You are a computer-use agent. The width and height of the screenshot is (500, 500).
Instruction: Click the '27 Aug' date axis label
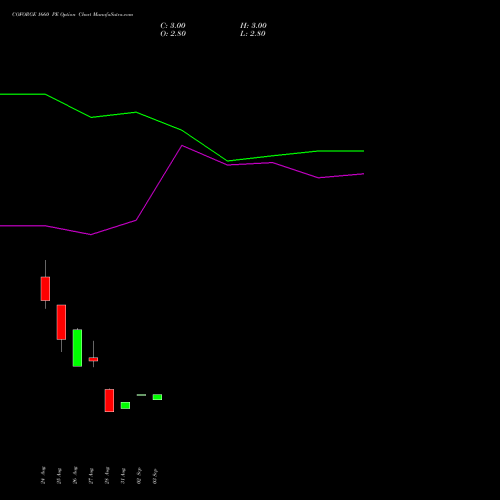pyautogui.click(x=91, y=476)
